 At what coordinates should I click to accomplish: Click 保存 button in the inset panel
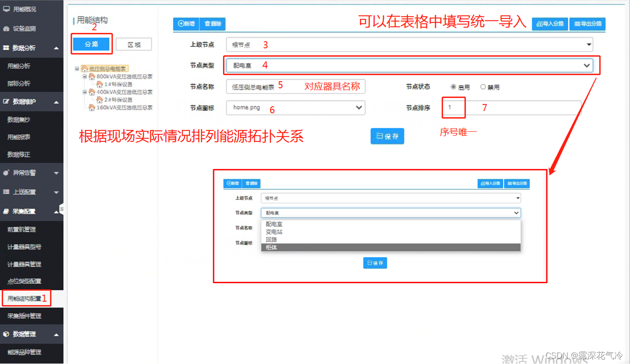[375, 263]
